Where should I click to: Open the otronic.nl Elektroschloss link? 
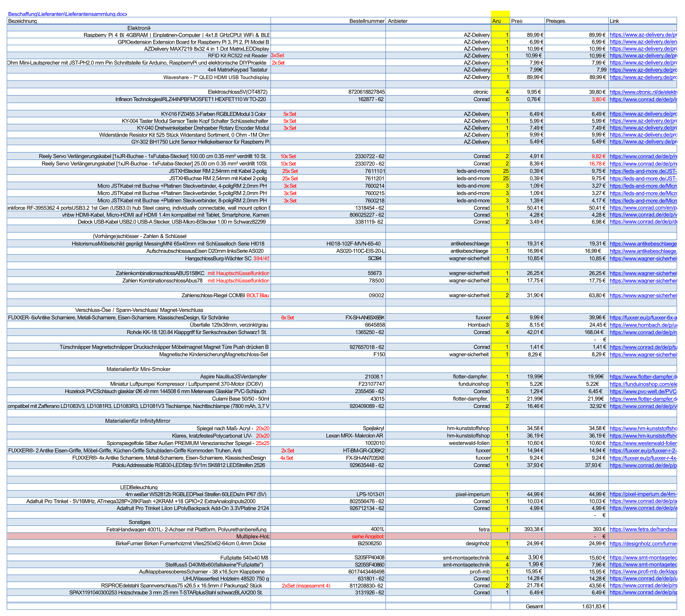click(x=643, y=92)
